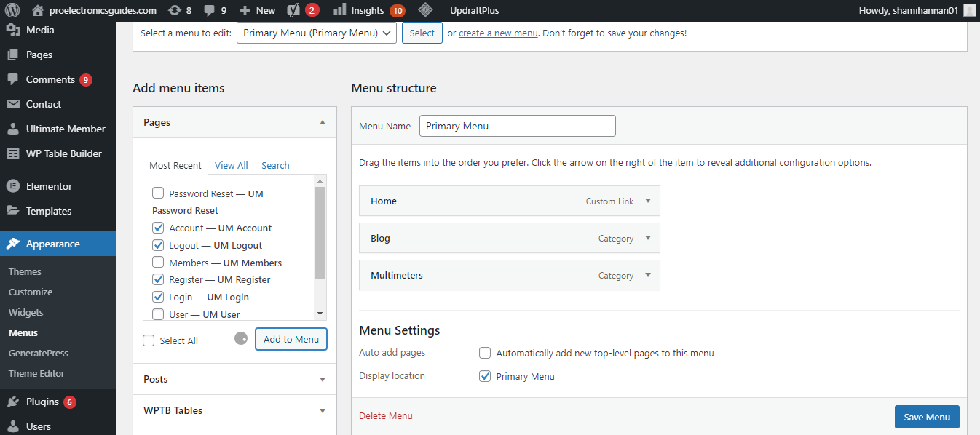
Task: Open the updates icon in admin bar
Action: pos(174,10)
